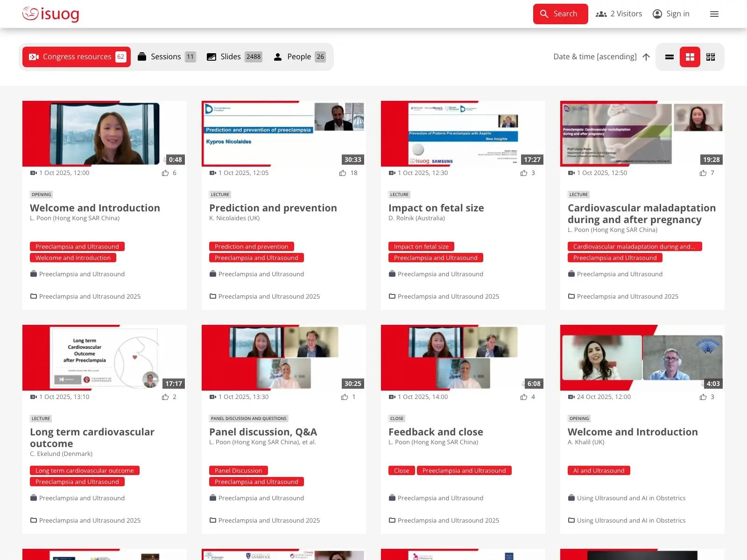Screen dimensions: 747x560
Task: Like the Feedback and close video
Action: click(524, 397)
